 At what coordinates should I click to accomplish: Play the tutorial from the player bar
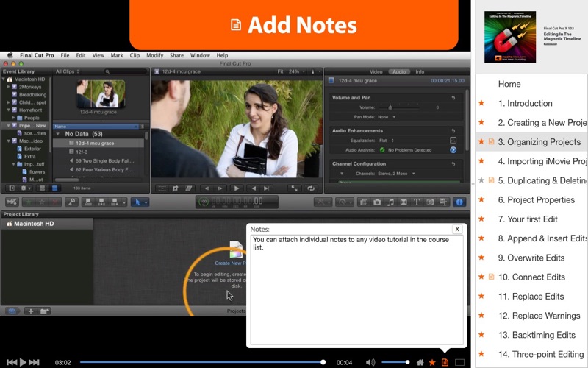pyautogui.click(x=23, y=362)
